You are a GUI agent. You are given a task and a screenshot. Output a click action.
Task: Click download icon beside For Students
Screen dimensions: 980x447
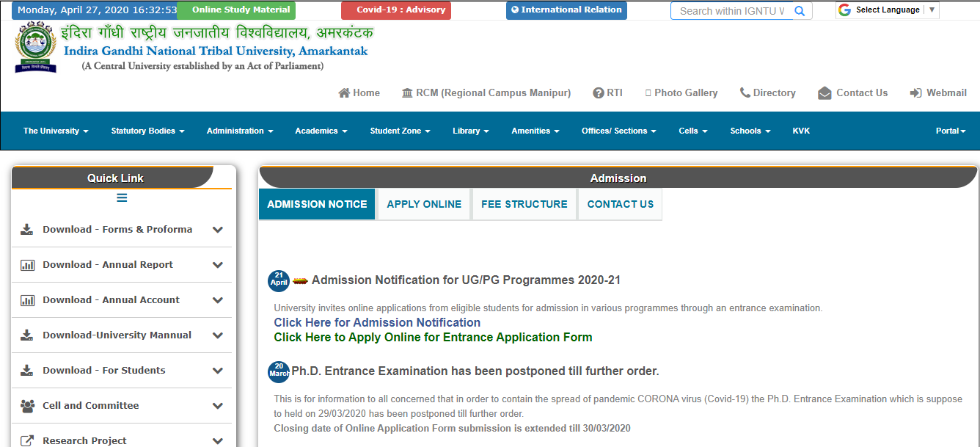[27, 370]
